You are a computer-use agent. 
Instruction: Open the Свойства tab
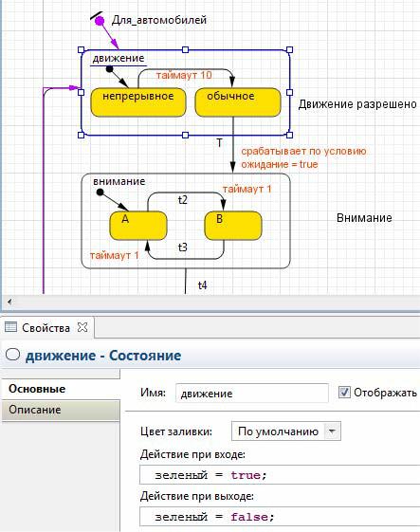click(x=46, y=328)
